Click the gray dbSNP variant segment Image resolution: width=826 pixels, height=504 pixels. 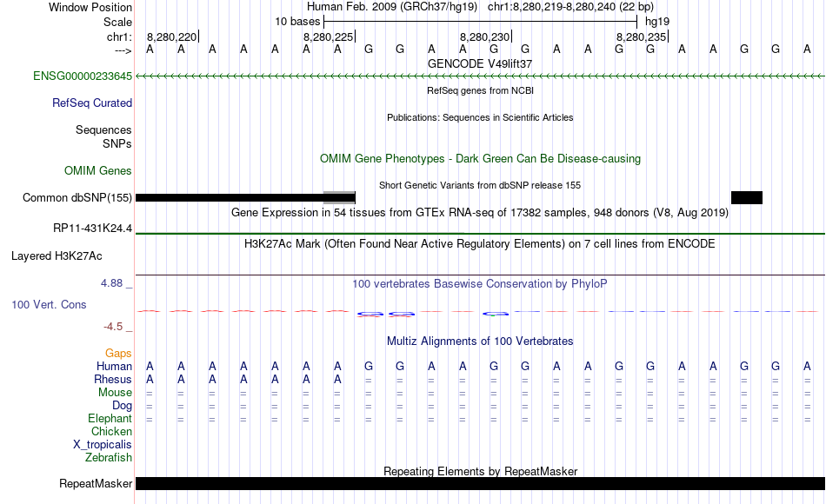pos(339,197)
